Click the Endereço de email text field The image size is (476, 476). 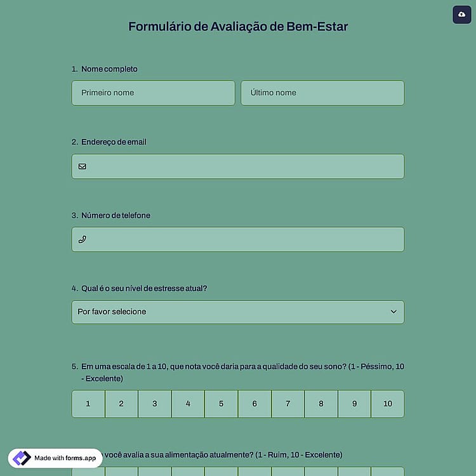pos(238,166)
